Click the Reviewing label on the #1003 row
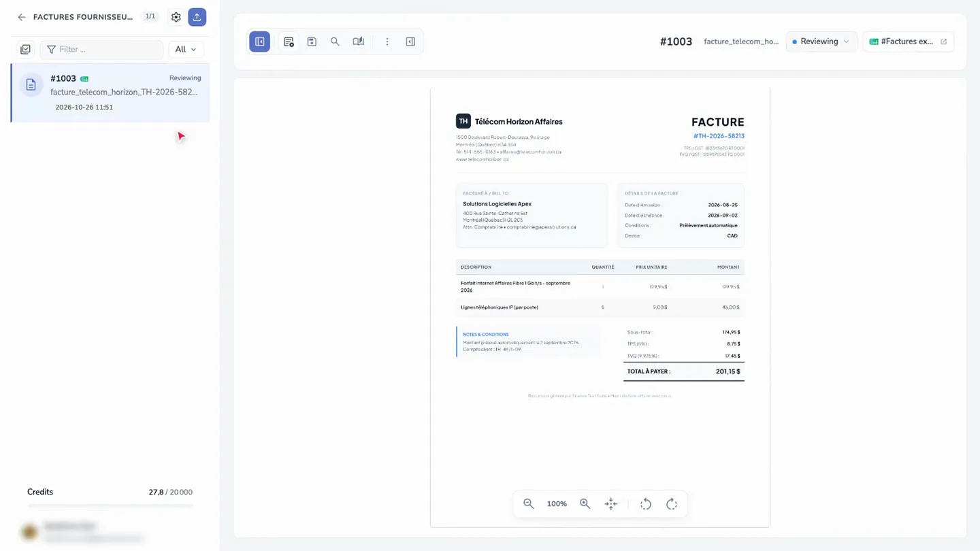The height and width of the screenshot is (551, 980). point(185,78)
